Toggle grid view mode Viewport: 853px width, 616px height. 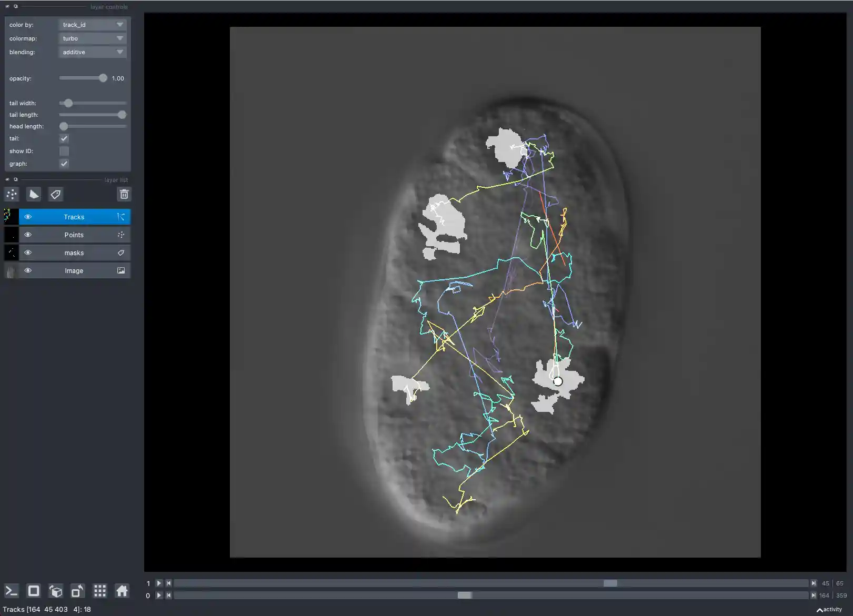pyautogui.click(x=99, y=590)
